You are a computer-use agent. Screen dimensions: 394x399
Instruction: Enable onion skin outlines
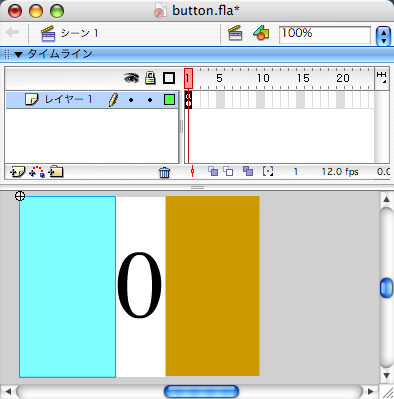click(x=228, y=171)
